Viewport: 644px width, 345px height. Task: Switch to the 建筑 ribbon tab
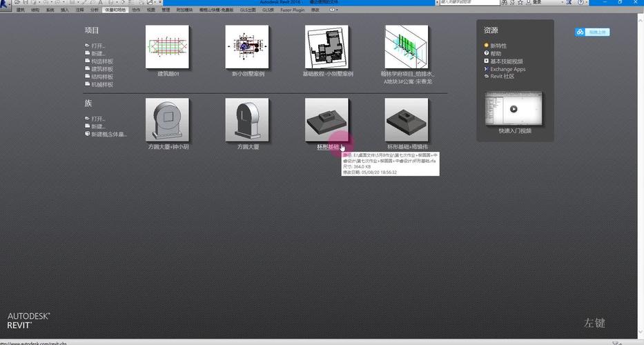coord(21,10)
